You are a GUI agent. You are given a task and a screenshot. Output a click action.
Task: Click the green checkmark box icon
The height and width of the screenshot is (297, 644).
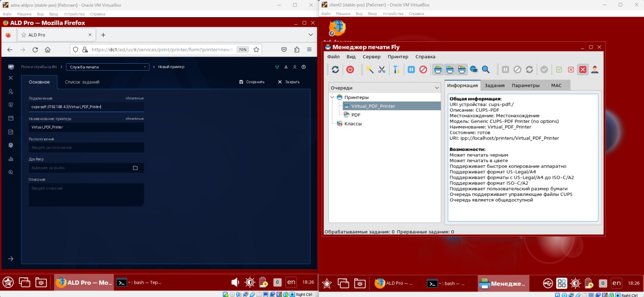tap(559, 70)
